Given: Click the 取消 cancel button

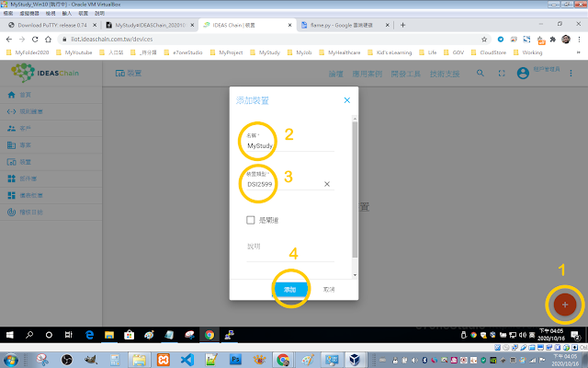Looking at the screenshot, I should (329, 290).
